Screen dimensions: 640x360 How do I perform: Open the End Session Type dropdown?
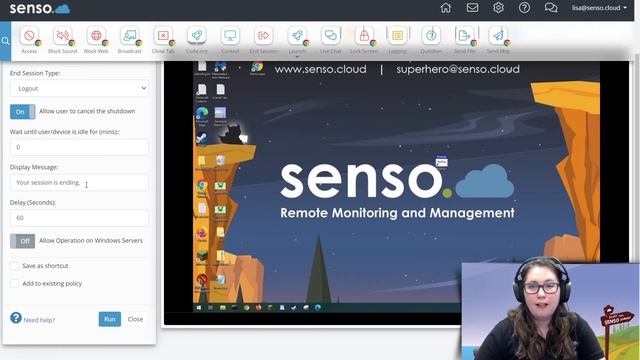(79, 88)
